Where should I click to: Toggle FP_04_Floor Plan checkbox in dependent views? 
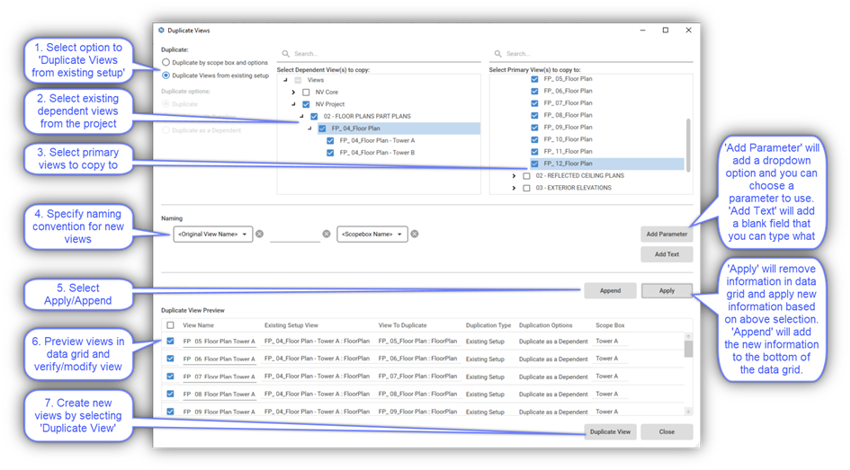[x=322, y=128]
